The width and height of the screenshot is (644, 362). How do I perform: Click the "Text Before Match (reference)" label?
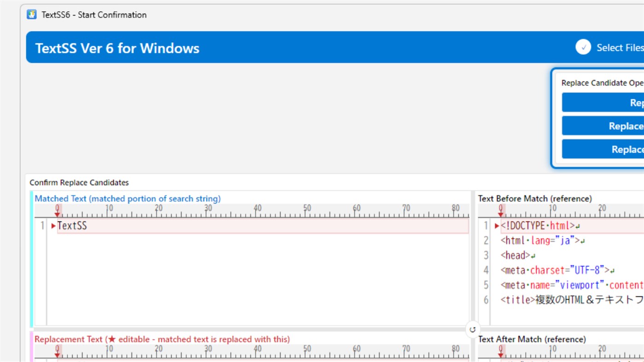[x=535, y=199]
